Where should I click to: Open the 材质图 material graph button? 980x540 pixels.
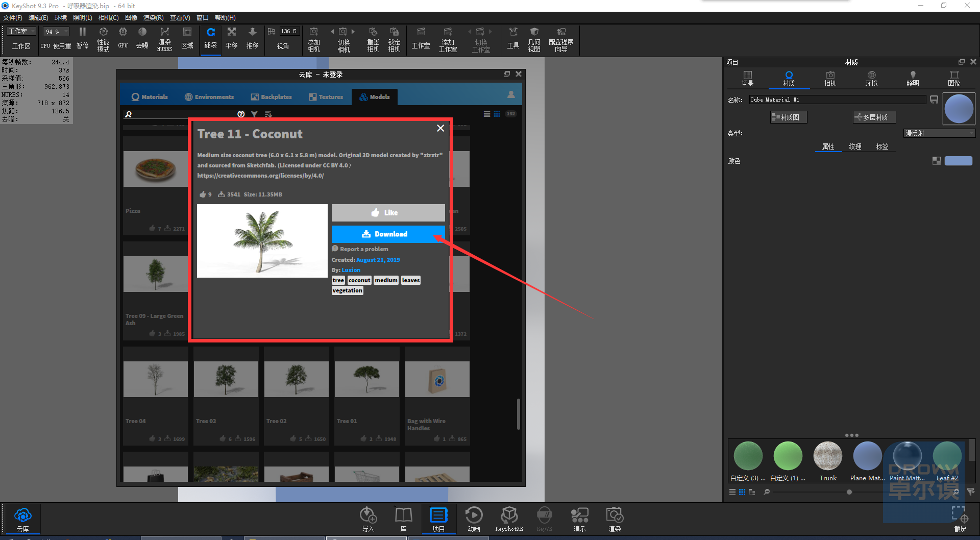point(789,117)
